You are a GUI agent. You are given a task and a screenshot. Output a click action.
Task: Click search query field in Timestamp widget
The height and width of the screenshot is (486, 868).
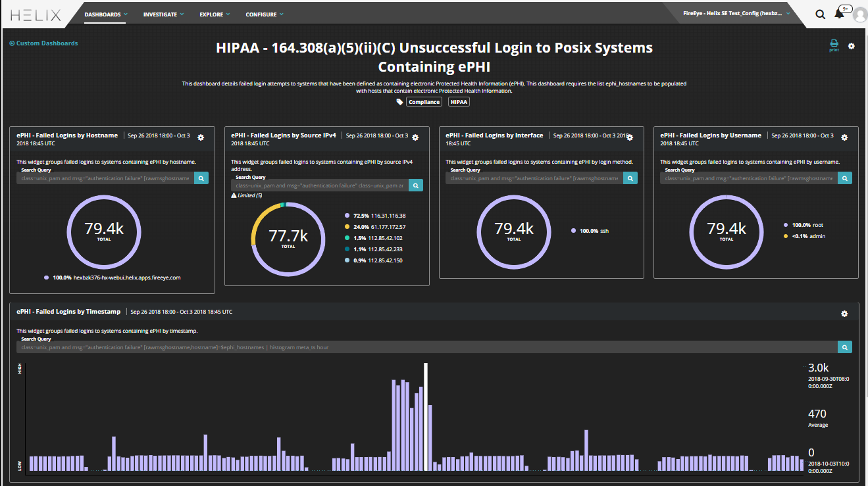[427, 347]
